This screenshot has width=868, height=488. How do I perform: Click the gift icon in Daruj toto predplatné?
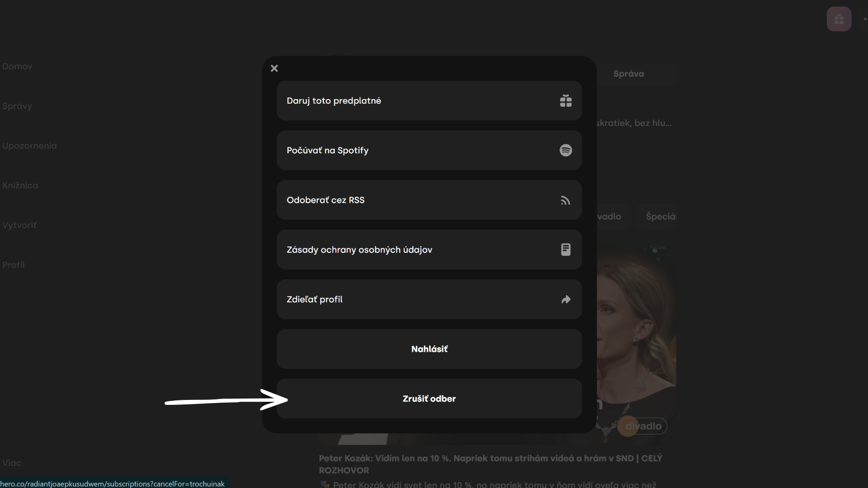coord(566,101)
